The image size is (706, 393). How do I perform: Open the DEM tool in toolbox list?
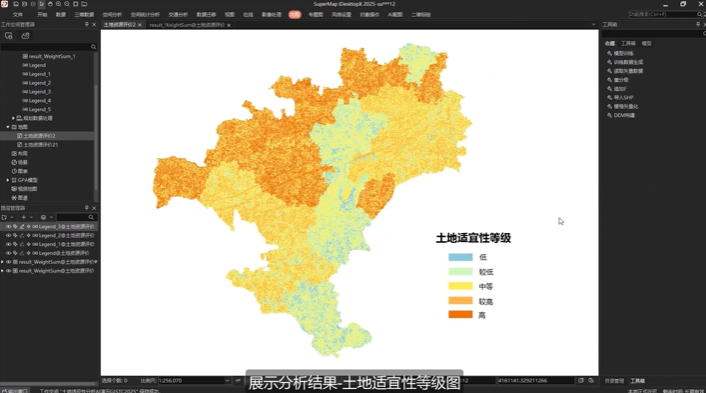click(x=624, y=115)
